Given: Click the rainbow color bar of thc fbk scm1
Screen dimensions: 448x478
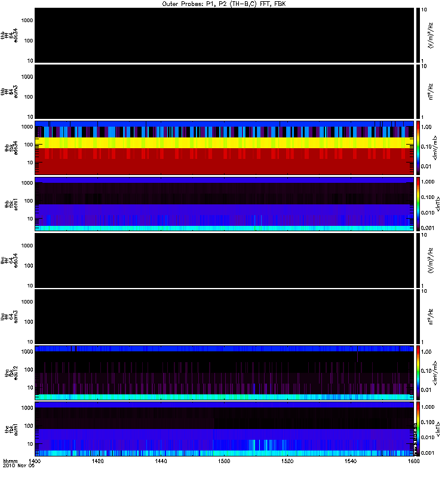Looking at the screenshot, I should 418,429.
